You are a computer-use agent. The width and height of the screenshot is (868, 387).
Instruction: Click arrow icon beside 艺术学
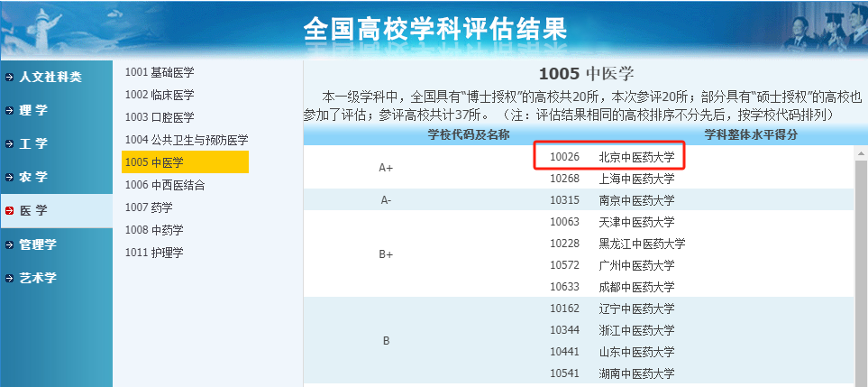pos(9,278)
